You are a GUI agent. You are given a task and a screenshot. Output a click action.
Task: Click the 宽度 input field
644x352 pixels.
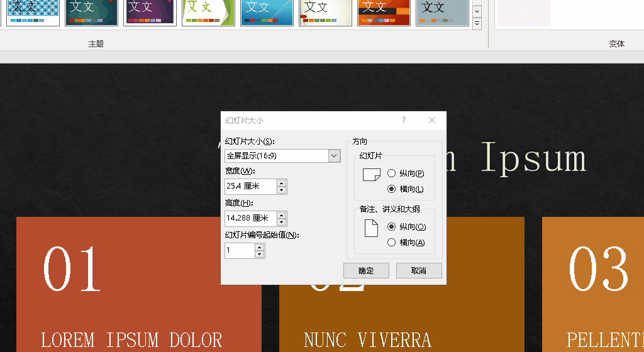(x=250, y=187)
